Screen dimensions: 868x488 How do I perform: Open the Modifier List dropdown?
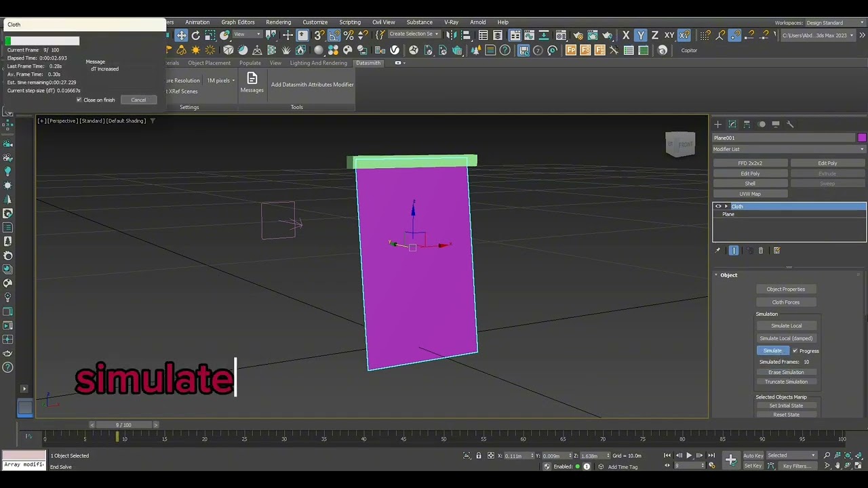pyautogui.click(x=789, y=149)
